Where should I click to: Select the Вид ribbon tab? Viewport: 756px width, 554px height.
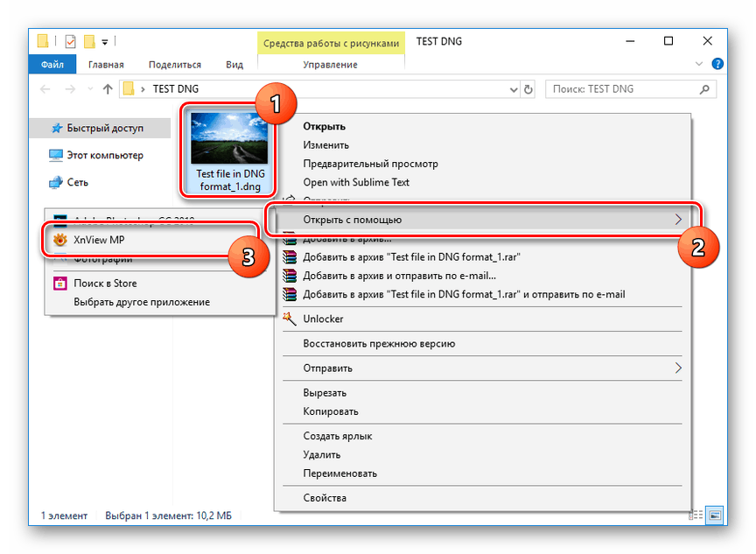(234, 65)
